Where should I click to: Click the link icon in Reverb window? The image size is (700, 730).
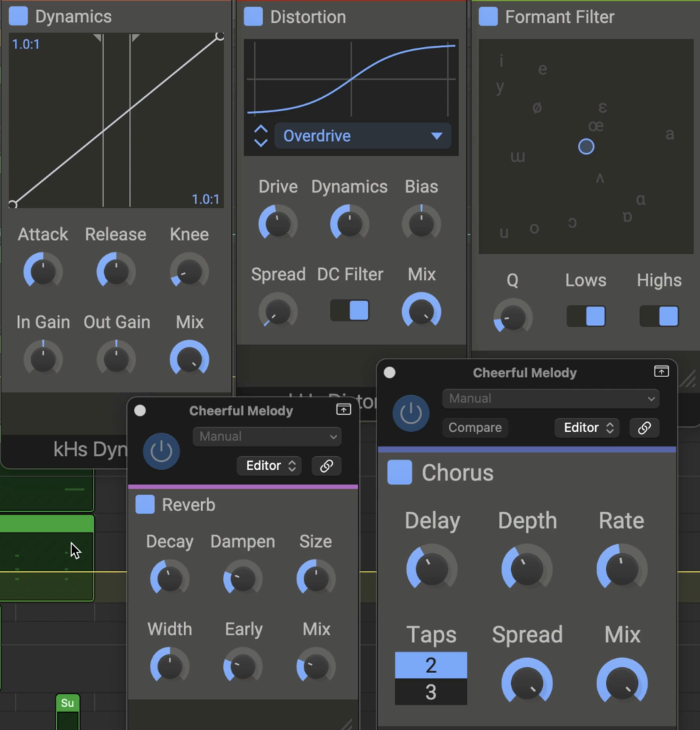point(326,466)
